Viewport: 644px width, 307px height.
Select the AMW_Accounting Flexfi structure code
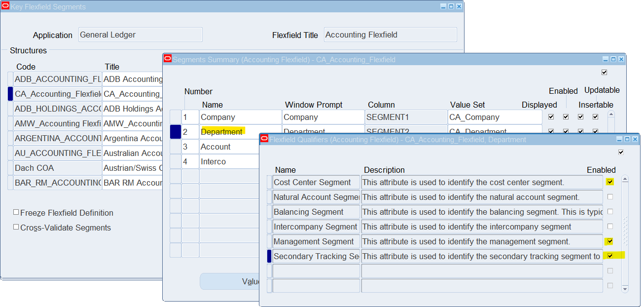pyautogui.click(x=58, y=123)
